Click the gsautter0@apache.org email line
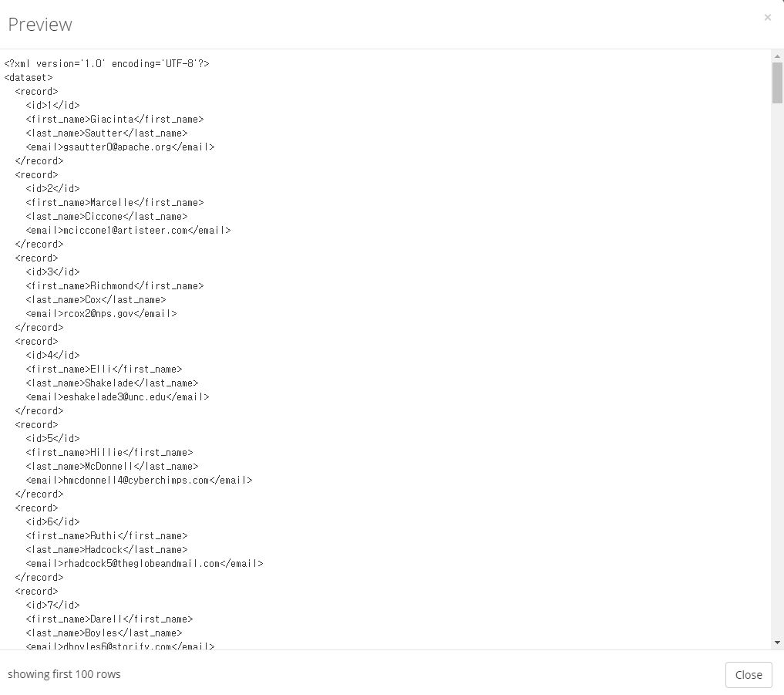The height and width of the screenshot is (695, 784). (120, 147)
